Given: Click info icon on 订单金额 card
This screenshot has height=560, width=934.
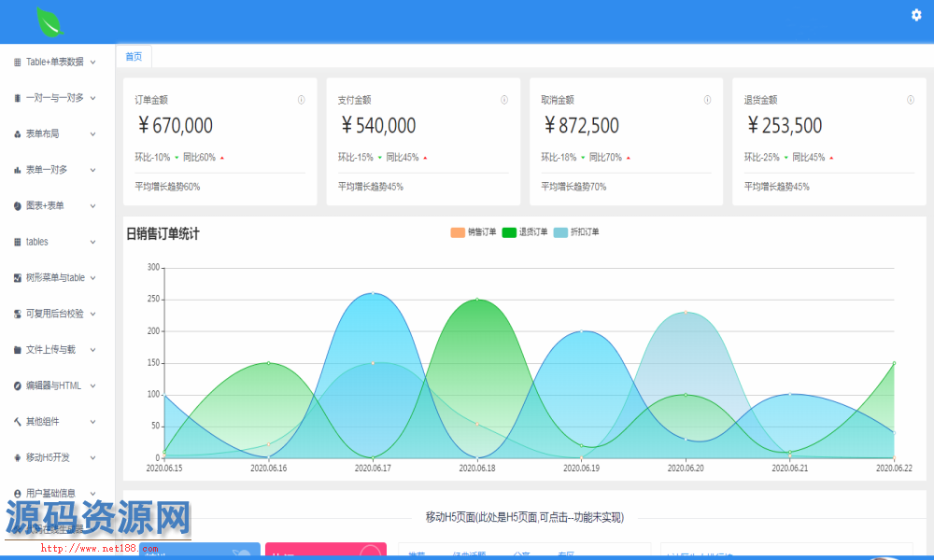Looking at the screenshot, I should (301, 100).
